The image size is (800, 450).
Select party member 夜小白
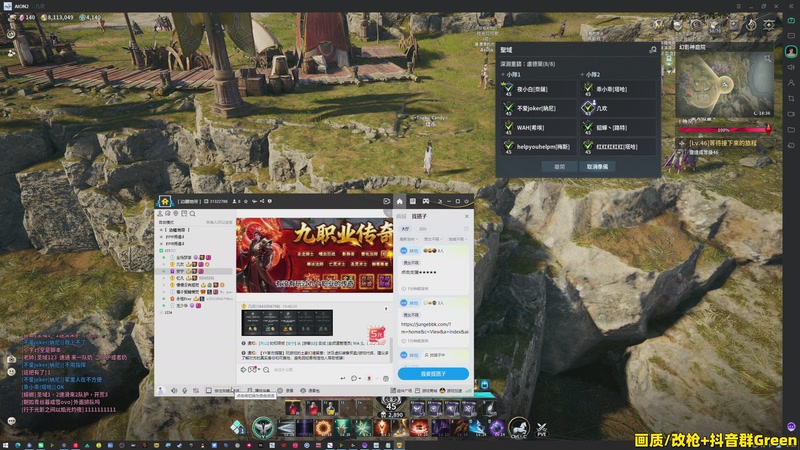click(539, 89)
